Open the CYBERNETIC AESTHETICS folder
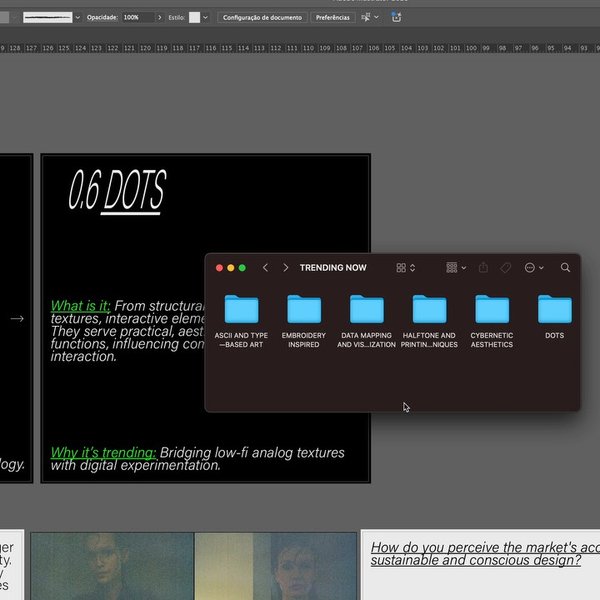600x600 pixels. (491, 309)
